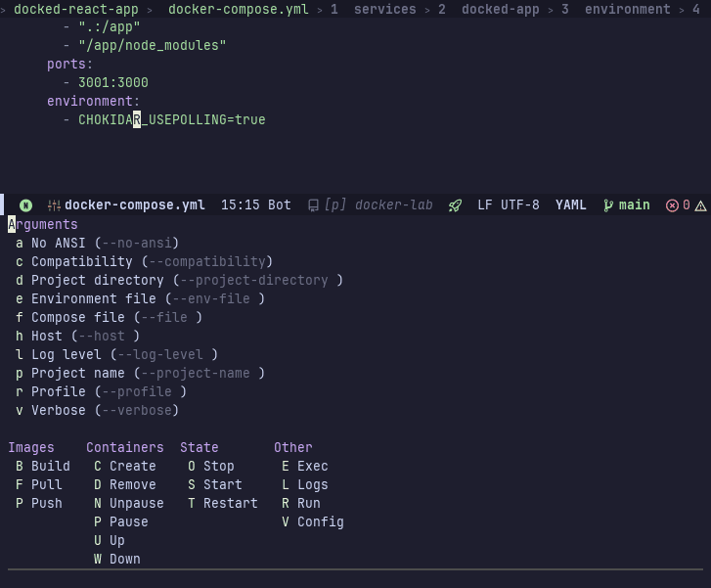Screen dimensions: 711x588
Task: Click docked-react-app in the breadcrumb
Action: pyautogui.click(x=75, y=9)
